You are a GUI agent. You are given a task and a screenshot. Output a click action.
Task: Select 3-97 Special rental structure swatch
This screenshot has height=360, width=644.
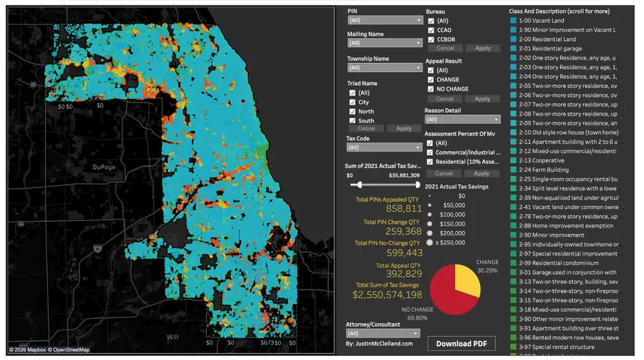[x=513, y=347]
